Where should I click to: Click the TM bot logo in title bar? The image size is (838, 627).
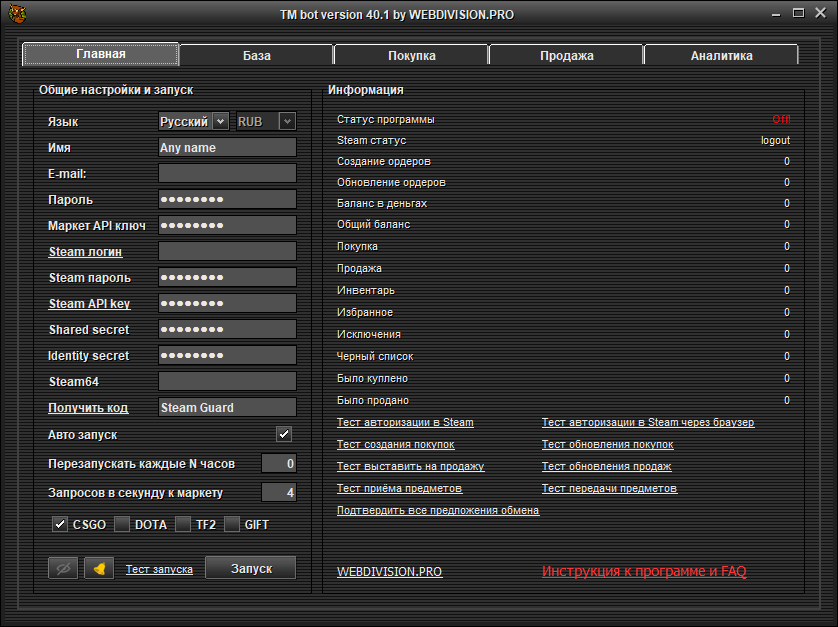pos(16,14)
